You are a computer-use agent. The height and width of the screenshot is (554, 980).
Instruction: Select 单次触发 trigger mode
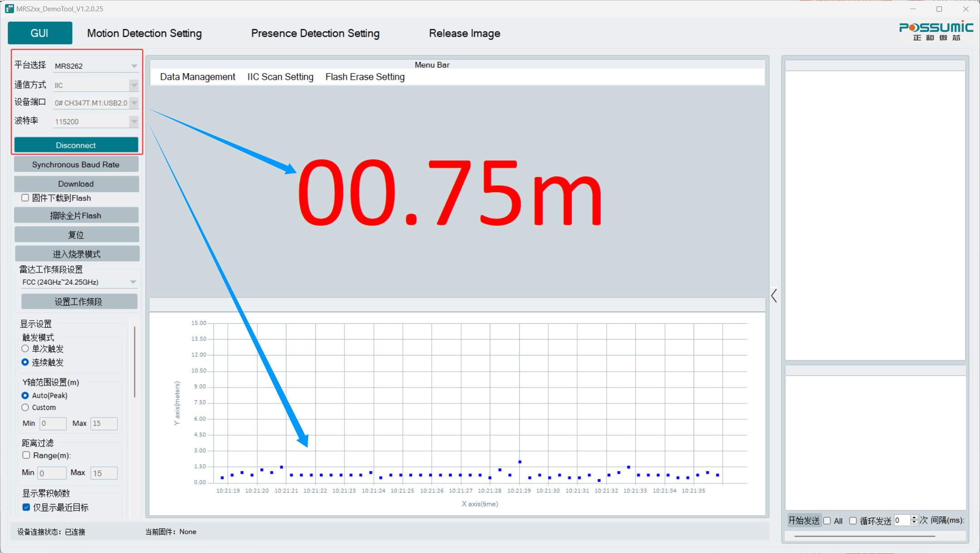pos(25,349)
